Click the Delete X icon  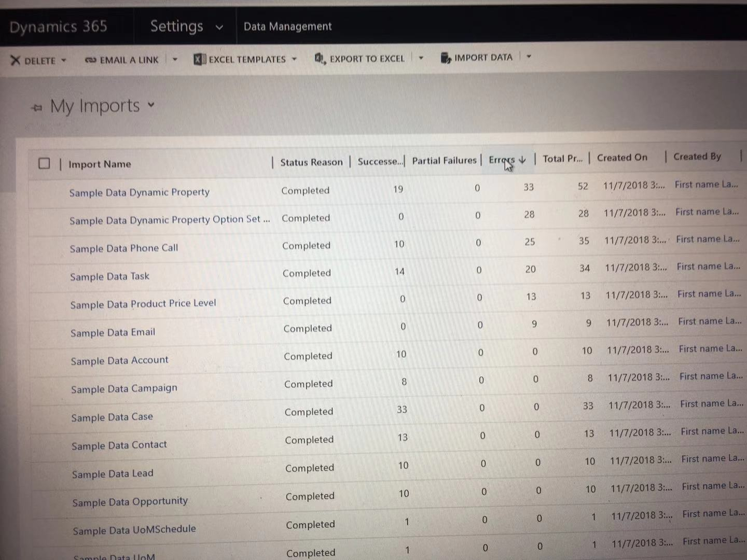pyautogui.click(x=16, y=61)
